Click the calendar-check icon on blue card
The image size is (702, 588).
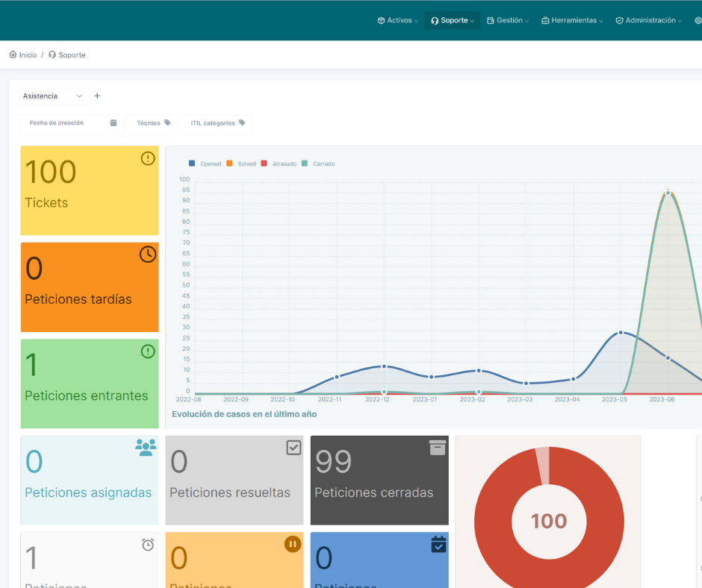coord(438,545)
